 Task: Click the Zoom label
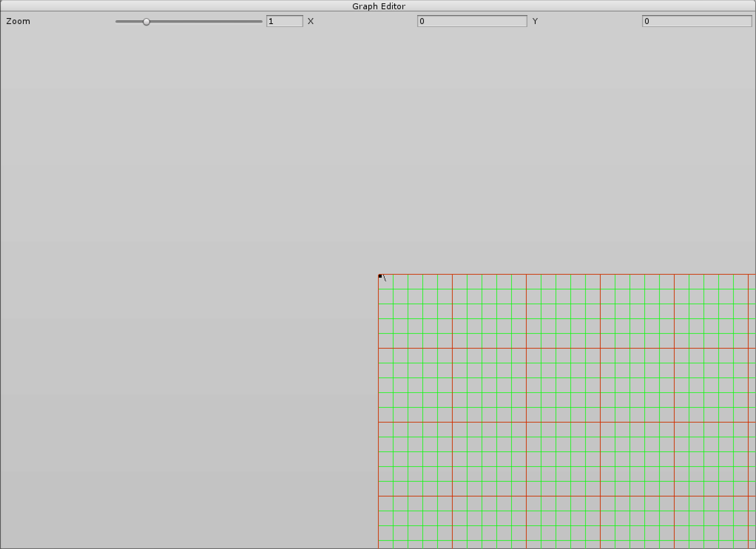pyautogui.click(x=18, y=21)
